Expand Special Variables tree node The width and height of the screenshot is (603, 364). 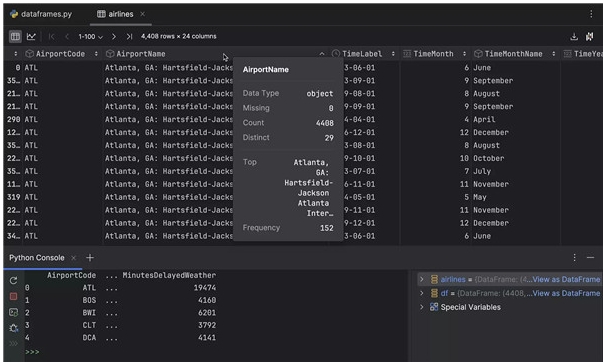pyautogui.click(x=421, y=307)
